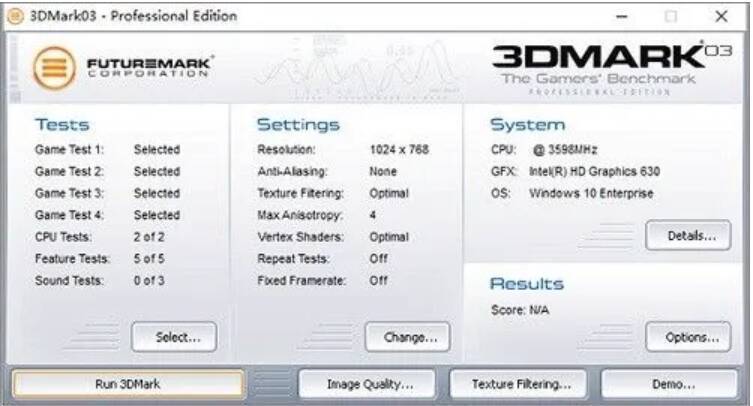This screenshot has height=406, width=753.
Task: Click the disabled maximize button
Action: coord(671,16)
